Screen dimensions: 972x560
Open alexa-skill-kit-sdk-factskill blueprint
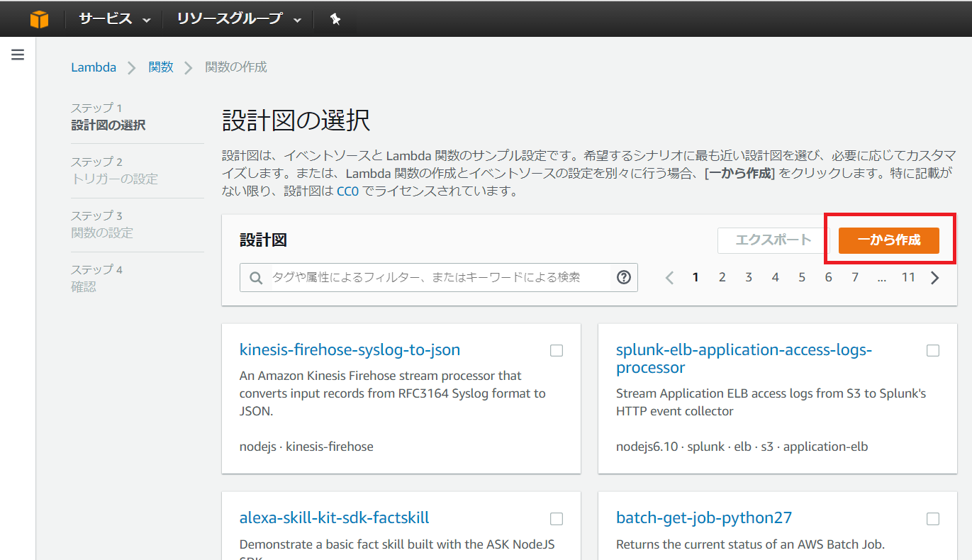pyautogui.click(x=335, y=517)
